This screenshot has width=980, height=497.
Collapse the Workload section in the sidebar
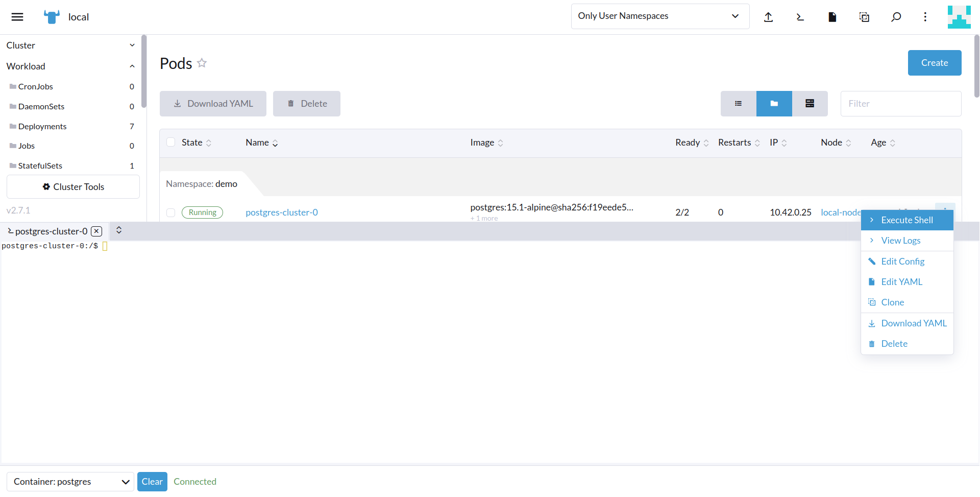(132, 66)
